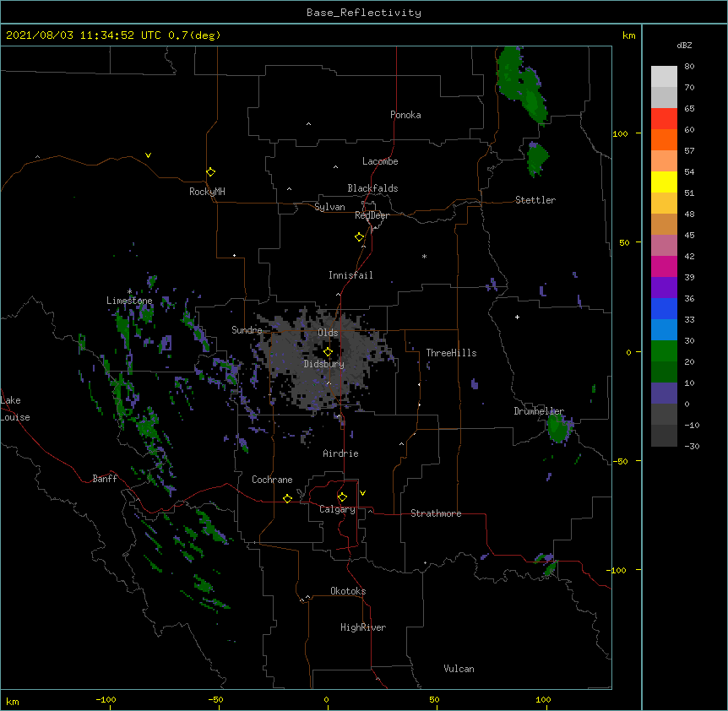Image resolution: width=728 pixels, height=711 pixels.
Task: Select the Calgary city label
Action: pos(337,509)
